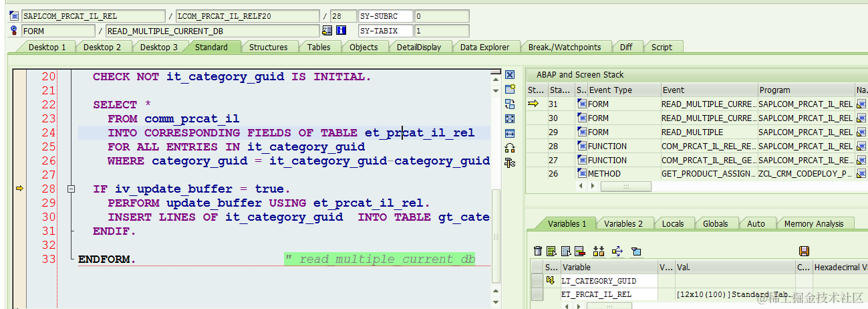Click the Full Screen tool icon

pyautogui.click(x=510, y=118)
